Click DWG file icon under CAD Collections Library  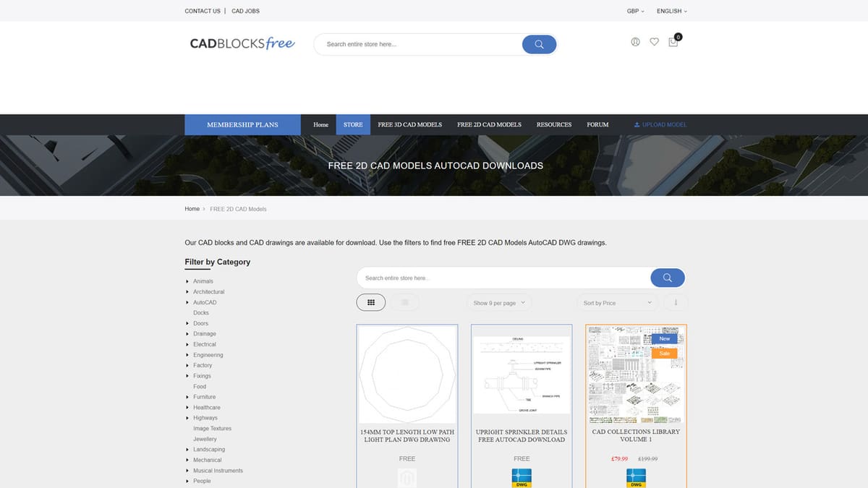click(636, 478)
